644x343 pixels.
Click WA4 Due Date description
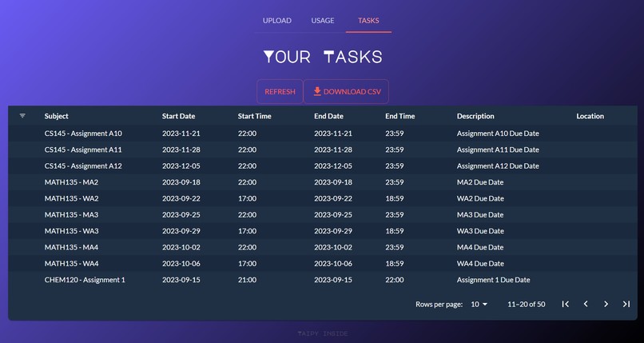pos(480,263)
